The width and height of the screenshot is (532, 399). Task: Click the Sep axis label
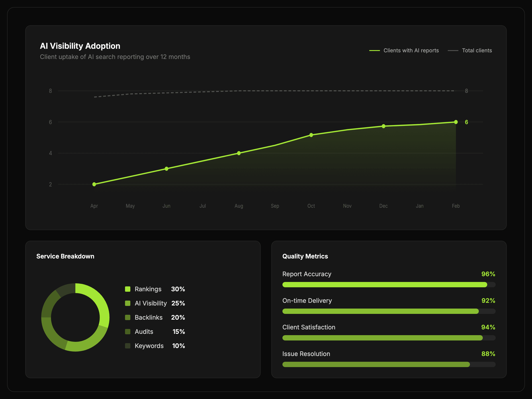coord(275,206)
